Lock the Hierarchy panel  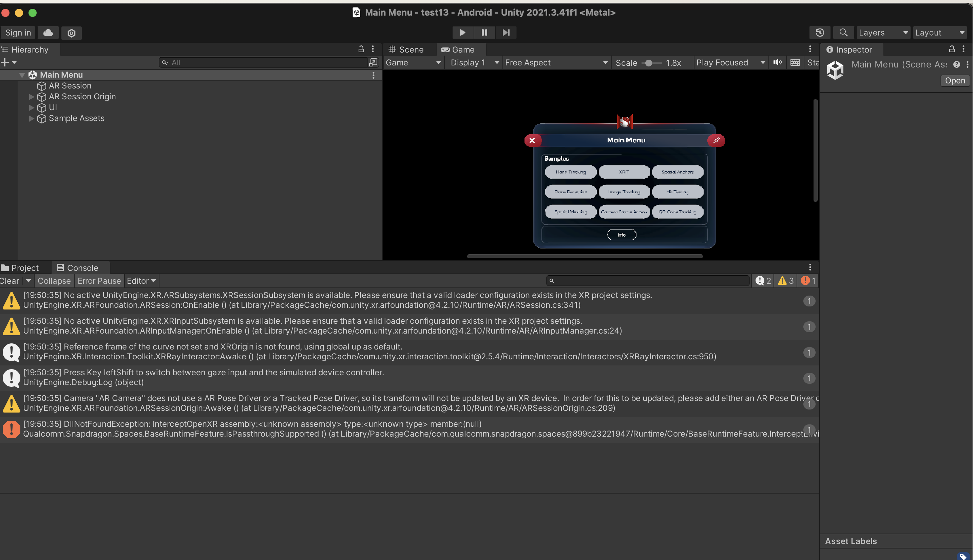point(361,49)
